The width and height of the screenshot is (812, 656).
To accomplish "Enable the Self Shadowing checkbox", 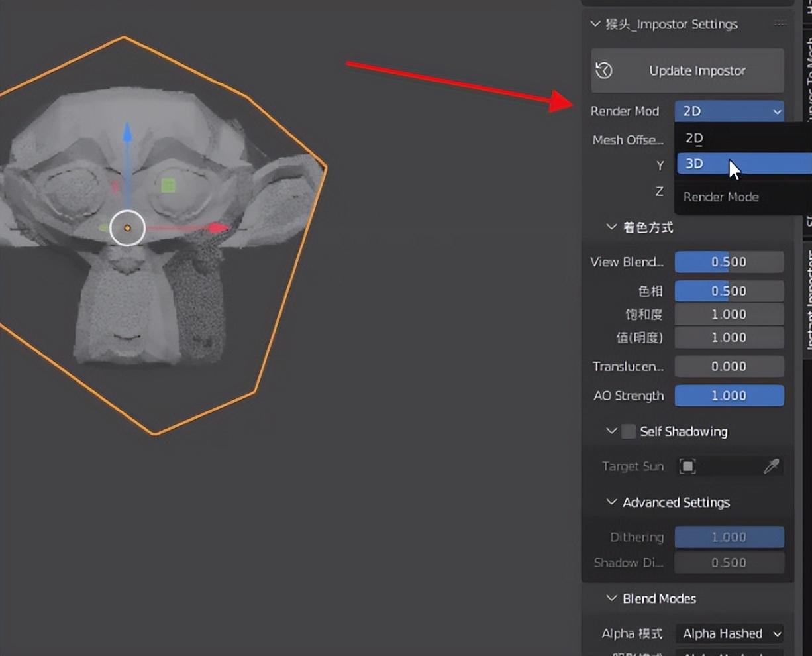I will (628, 431).
